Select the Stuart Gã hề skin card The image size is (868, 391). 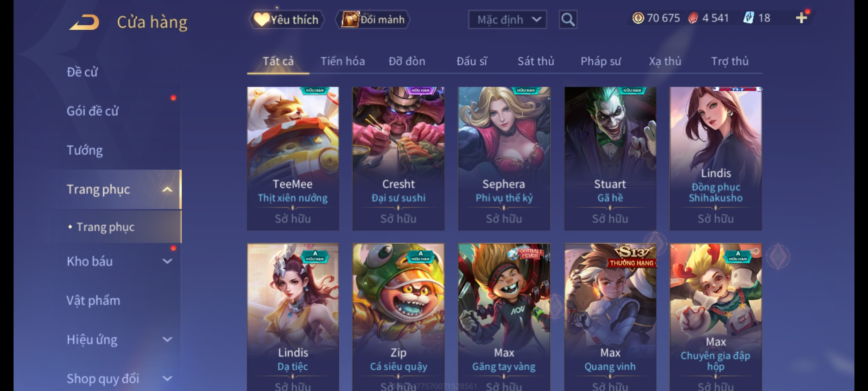[x=610, y=158]
